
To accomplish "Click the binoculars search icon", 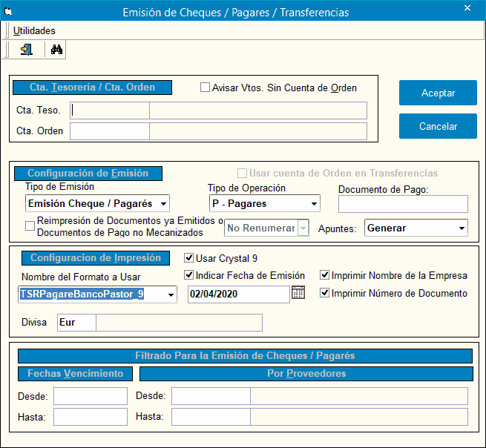I will coord(56,50).
